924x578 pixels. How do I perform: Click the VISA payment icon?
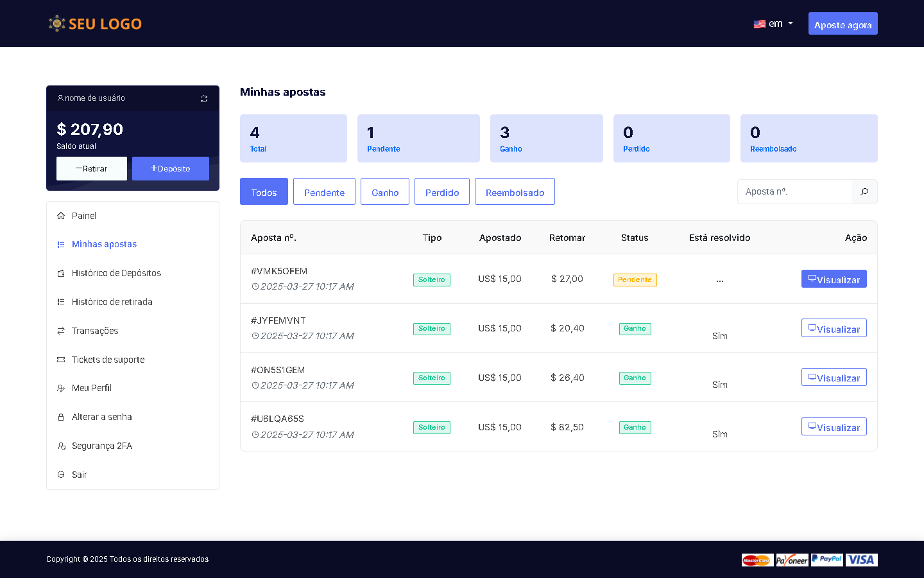[861, 559]
